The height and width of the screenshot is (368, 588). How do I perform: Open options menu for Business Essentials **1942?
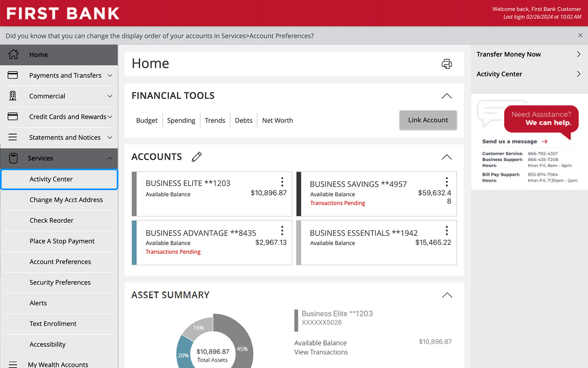[x=447, y=230]
